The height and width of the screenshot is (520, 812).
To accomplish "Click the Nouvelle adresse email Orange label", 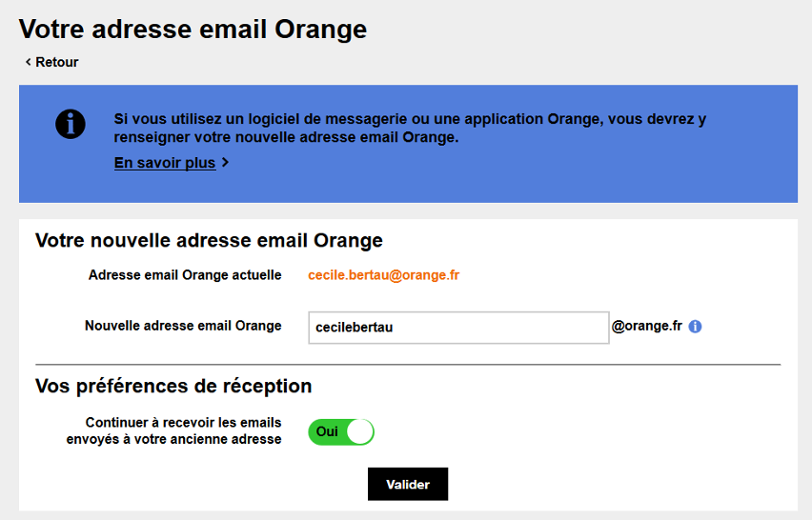I will pos(183,326).
